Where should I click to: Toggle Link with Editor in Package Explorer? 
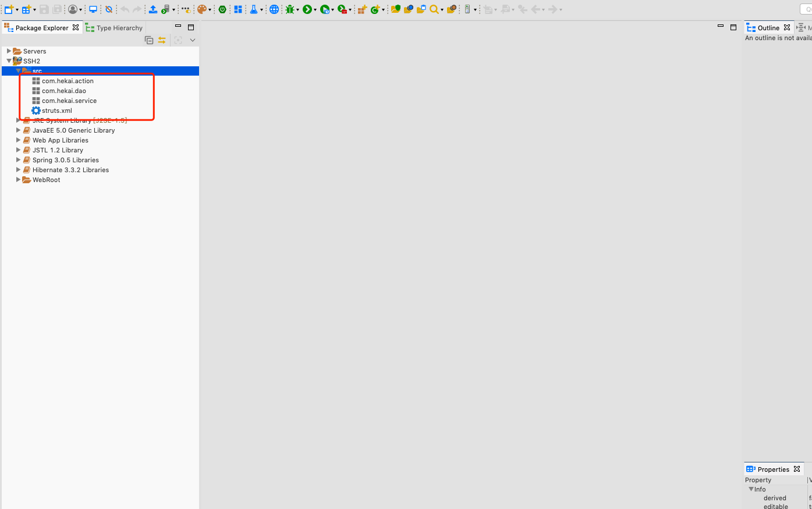162,40
